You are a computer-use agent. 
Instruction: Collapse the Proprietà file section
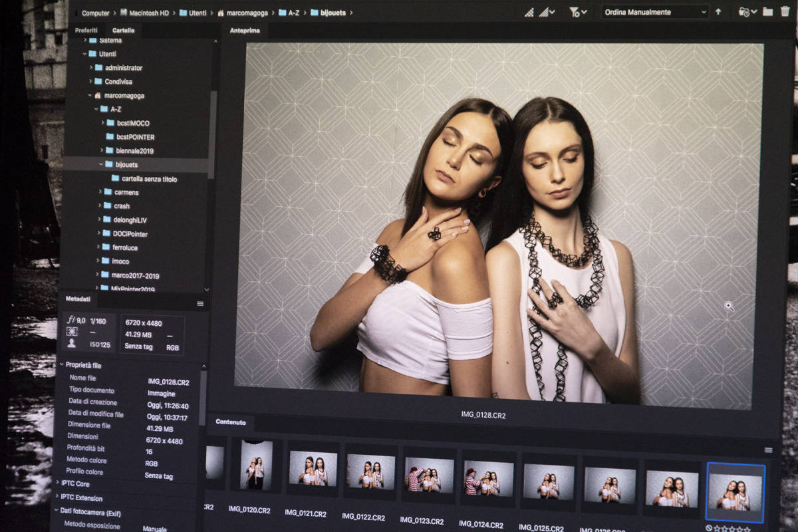[62, 365]
